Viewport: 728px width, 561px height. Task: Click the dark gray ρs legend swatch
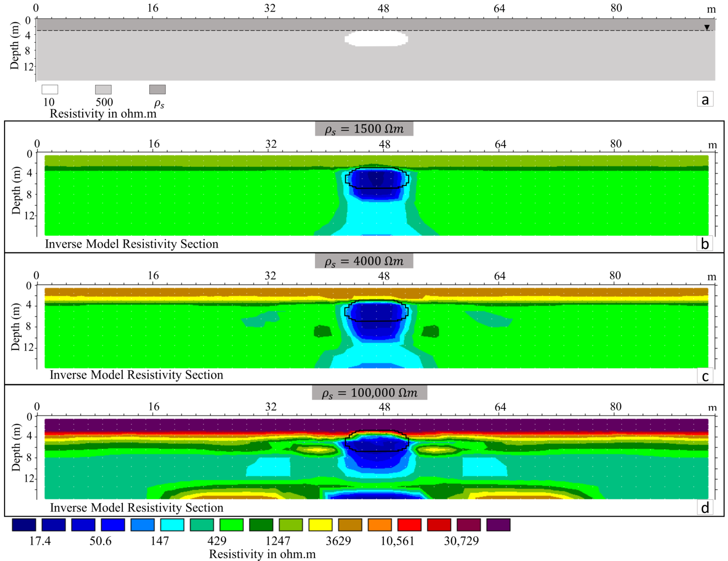pos(157,89)
